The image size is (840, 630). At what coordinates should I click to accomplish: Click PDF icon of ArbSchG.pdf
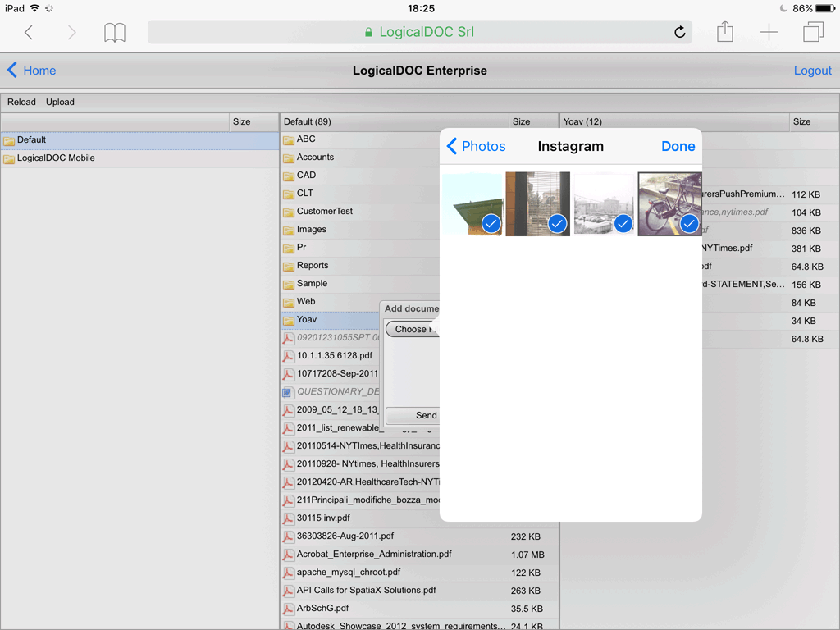288,609
